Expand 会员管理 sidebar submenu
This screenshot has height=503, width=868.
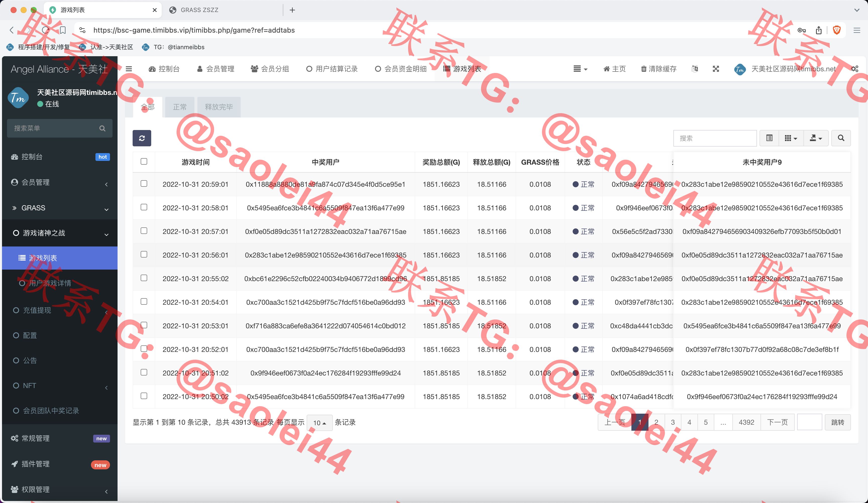click(60, 182)
